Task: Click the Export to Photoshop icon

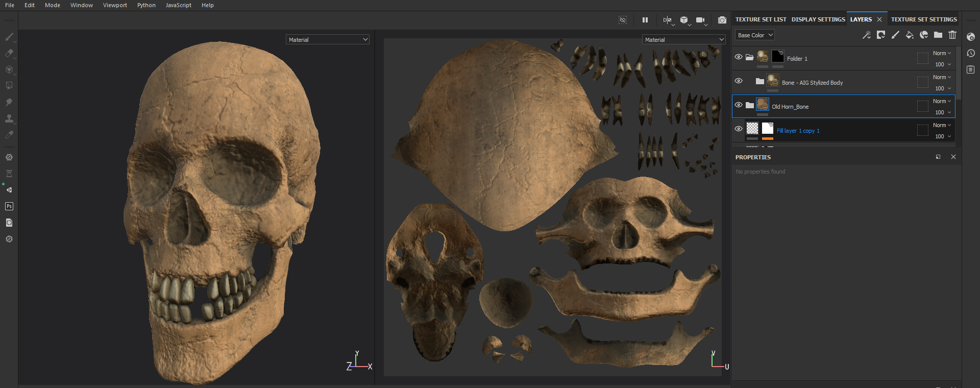Action: (9, 206)
